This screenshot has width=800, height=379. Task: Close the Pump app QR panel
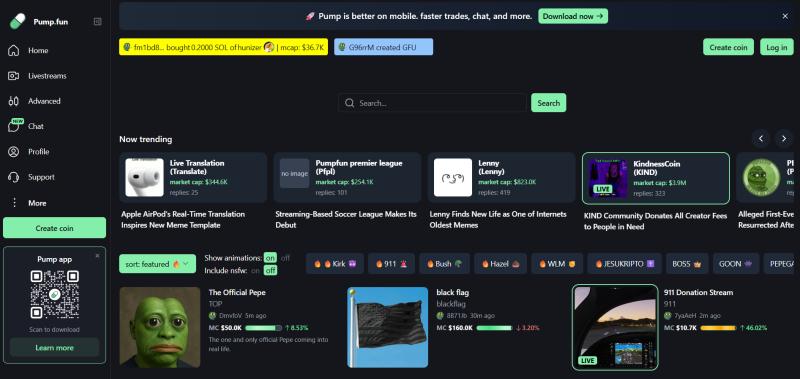click(x=97, y=256)
